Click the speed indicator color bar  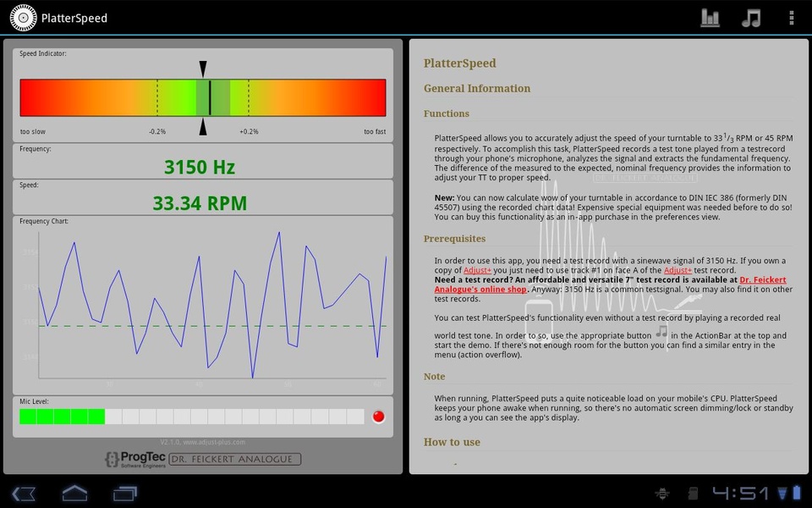click(x=203, y=97)
